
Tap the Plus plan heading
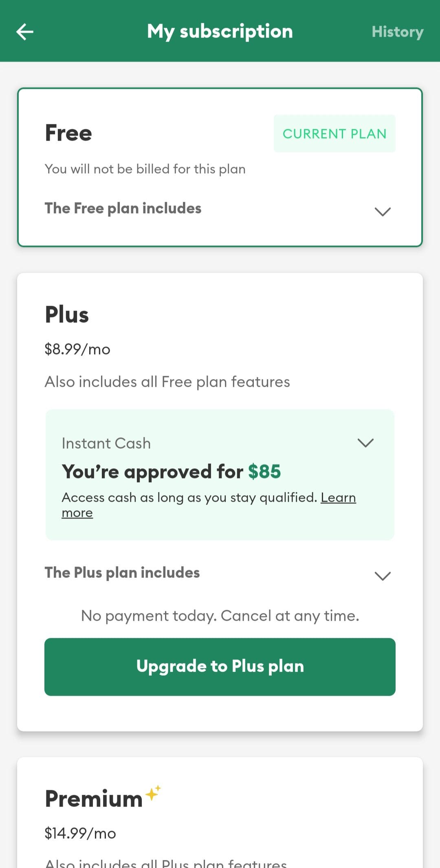pos(67,315)
